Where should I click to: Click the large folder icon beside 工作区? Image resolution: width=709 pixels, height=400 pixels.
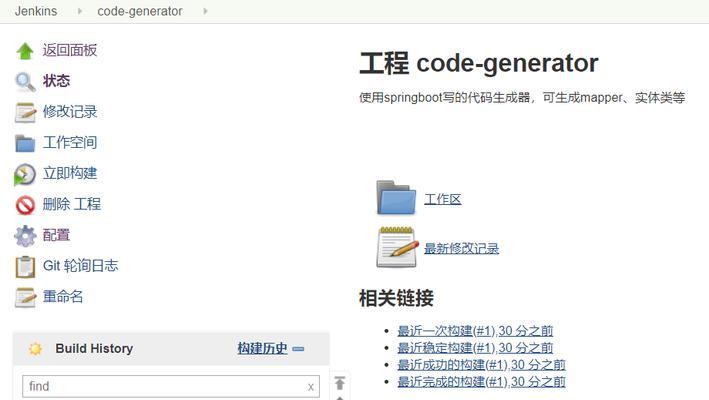[x=396, y=198]
